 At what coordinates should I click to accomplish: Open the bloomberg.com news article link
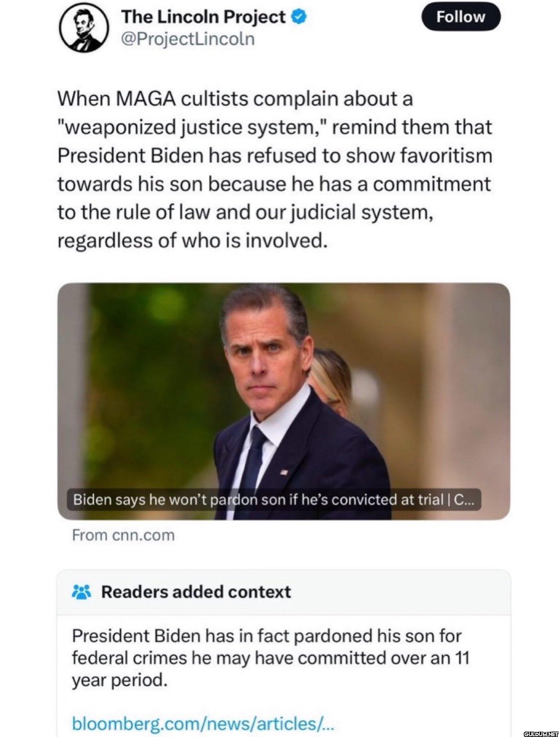tap(203, 723)
